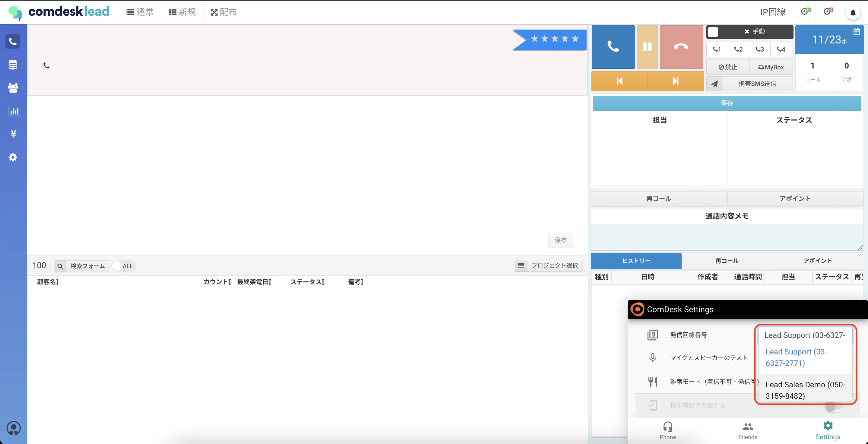Click the comdesk lead logo
868x444 pixels.
pos(59,12)
